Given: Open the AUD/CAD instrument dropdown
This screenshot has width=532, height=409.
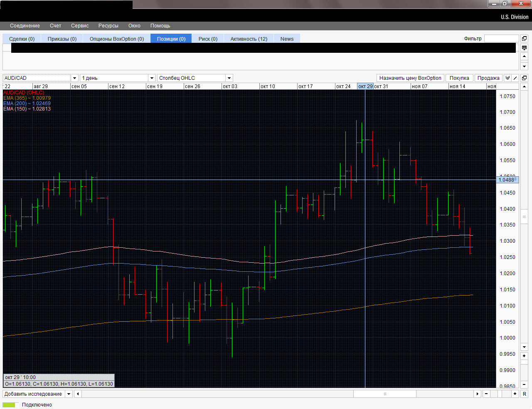Looking at the screenshot, I should [x=74, y=78].
